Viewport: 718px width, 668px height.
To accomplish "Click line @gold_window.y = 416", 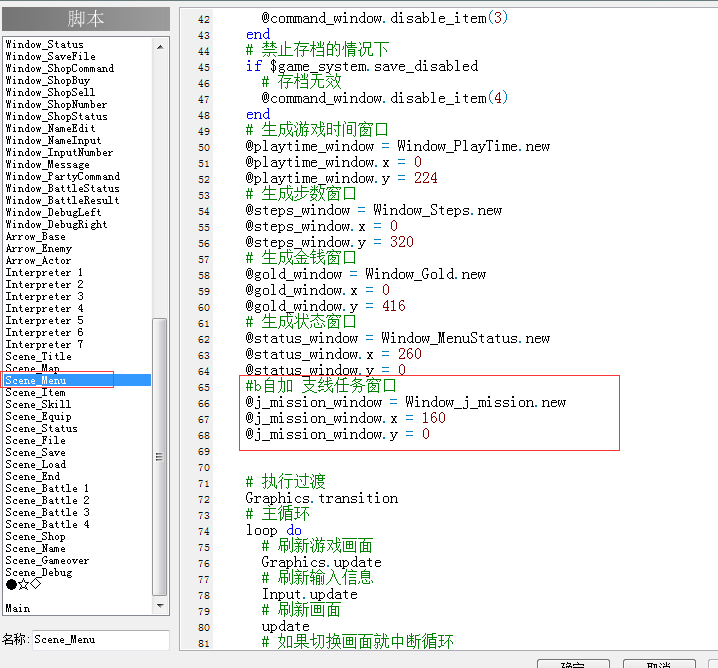I will point(325,306).
